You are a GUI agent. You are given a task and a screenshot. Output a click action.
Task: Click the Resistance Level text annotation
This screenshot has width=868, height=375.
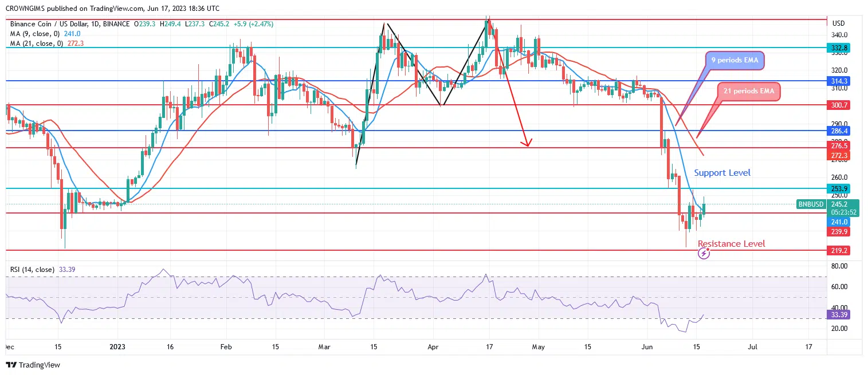tap(731, 244)
